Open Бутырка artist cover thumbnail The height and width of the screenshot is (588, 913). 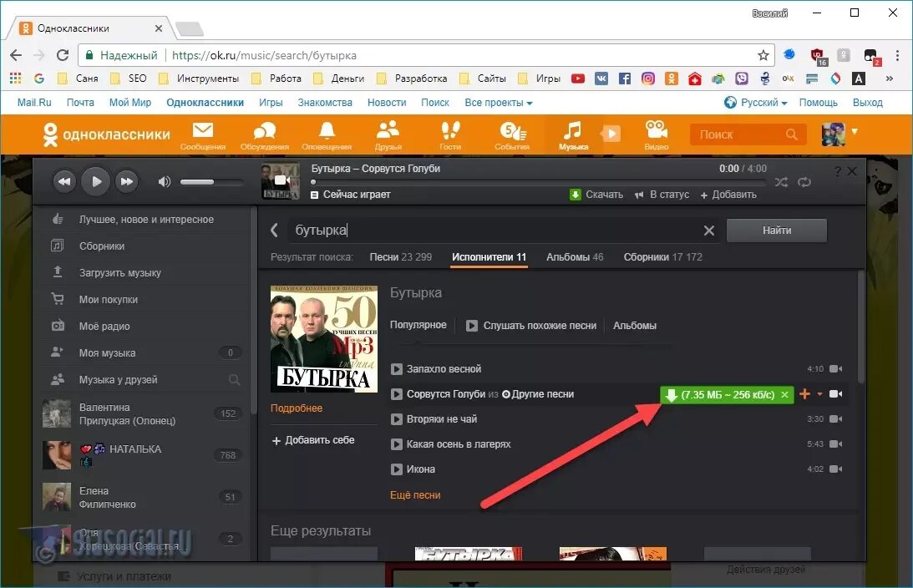click(324, 338)
